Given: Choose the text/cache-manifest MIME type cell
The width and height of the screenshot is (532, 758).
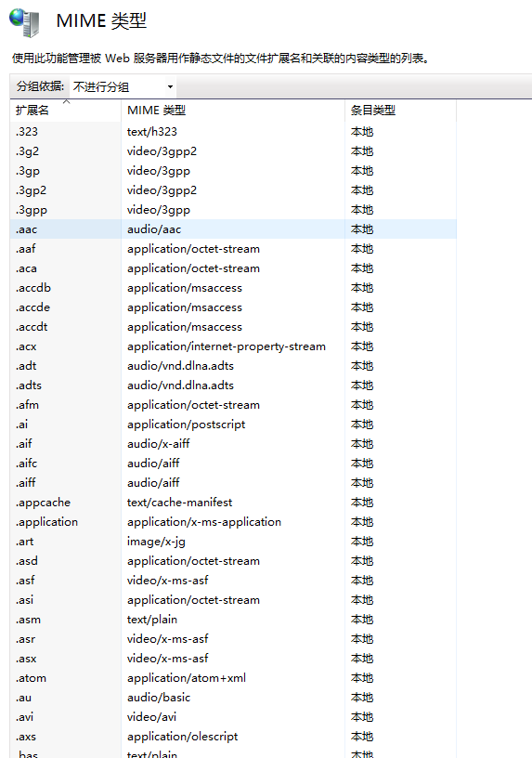Looking at the screenshot, I should coord(180,503).
